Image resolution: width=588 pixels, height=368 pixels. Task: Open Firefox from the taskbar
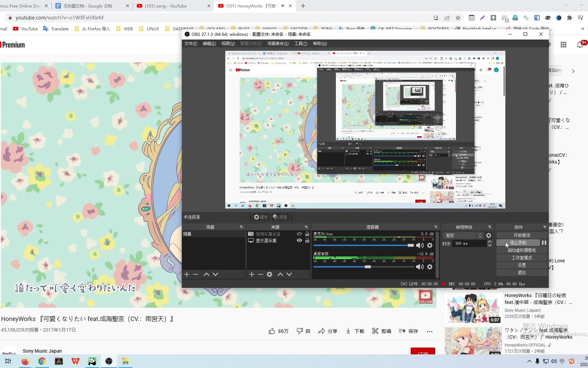[25, 361]
